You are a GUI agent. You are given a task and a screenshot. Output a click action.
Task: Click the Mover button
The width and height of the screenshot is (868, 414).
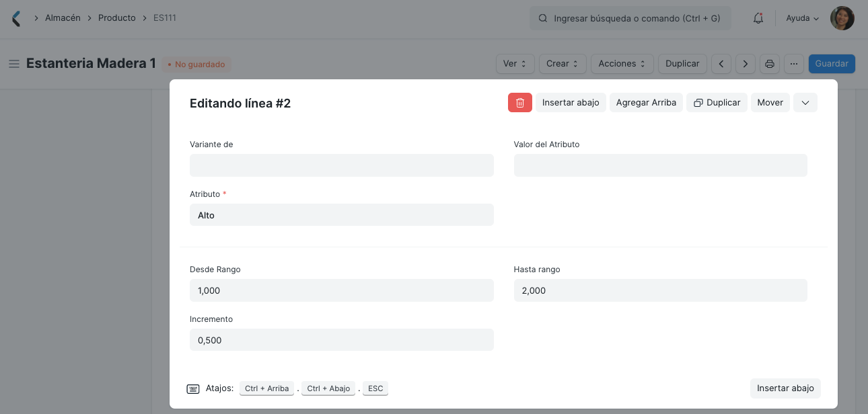[770, 102]
